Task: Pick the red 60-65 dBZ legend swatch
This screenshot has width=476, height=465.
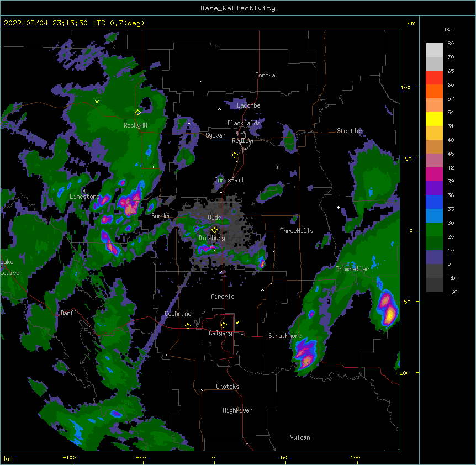Action: click(434, 78)
